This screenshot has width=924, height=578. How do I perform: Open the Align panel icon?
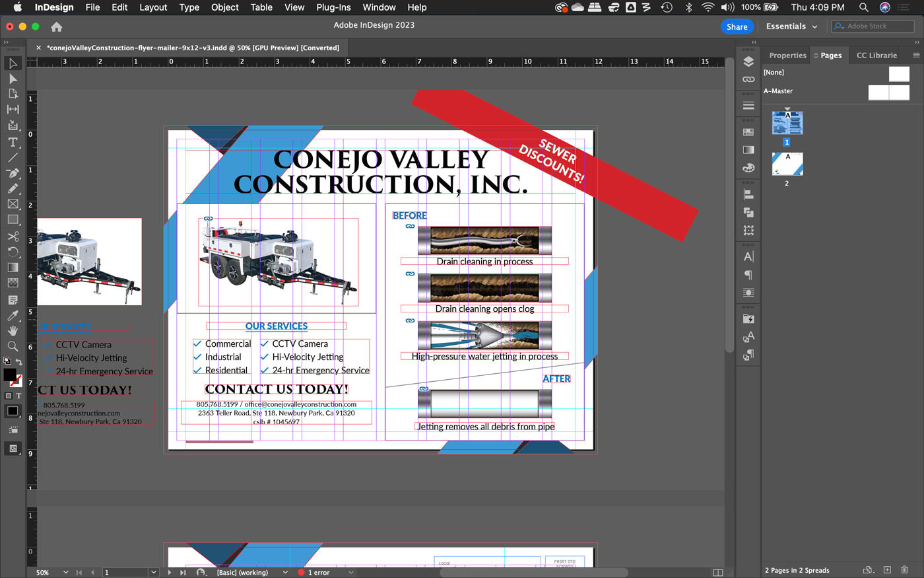(748, 194)
